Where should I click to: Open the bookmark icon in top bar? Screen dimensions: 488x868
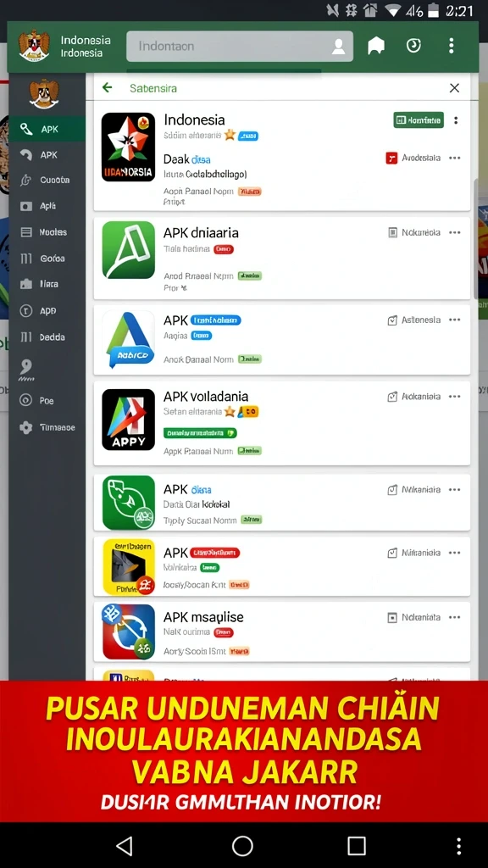(x=376, y=46)
